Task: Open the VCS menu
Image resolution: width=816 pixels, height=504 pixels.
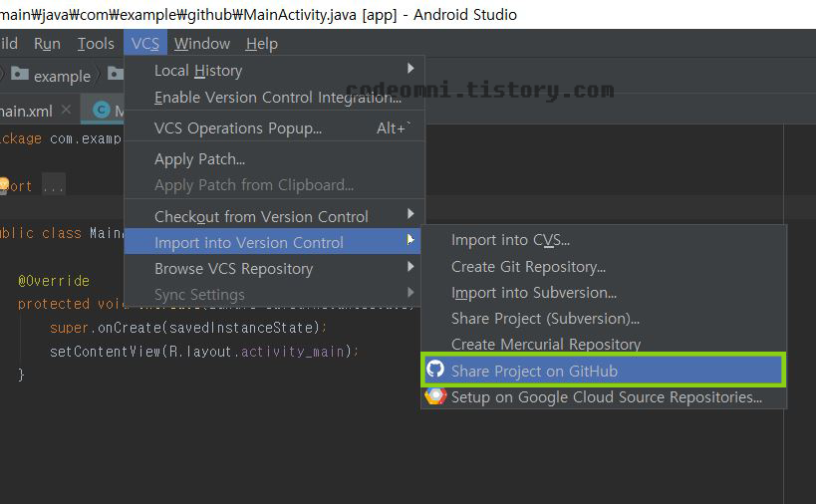Action: pyautogui.click(x=145, y=43)
